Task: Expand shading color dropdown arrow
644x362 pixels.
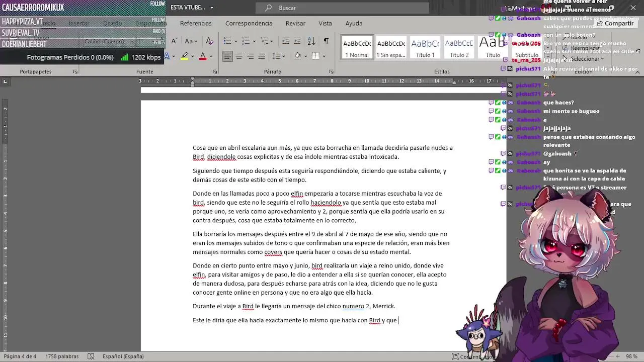Action: click(x=305, y=56)
